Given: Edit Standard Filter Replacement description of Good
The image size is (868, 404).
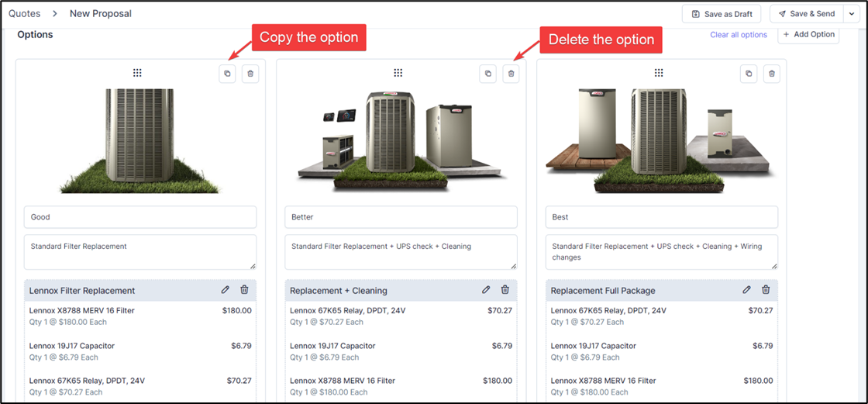Looking at the screenshot, I should 140,252.
